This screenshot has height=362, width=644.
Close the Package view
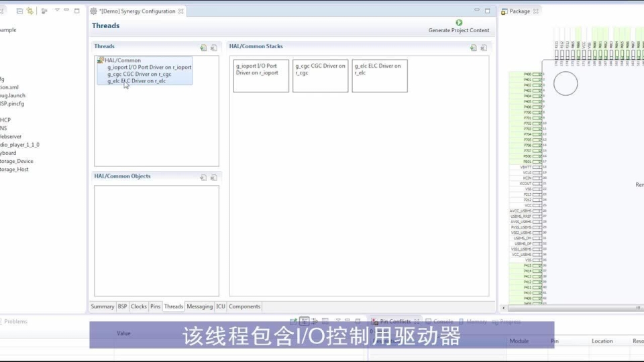coord(535,11)
